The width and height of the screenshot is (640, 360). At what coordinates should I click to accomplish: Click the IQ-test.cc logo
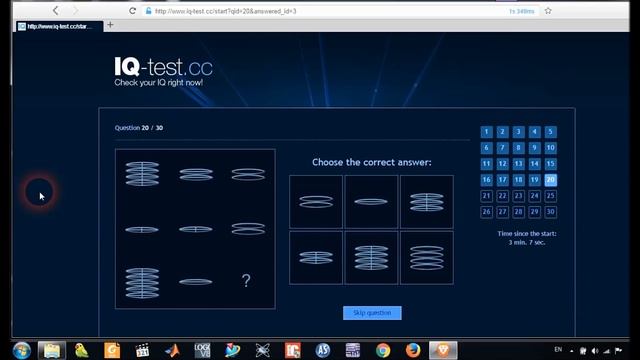(x=163, y=72)
